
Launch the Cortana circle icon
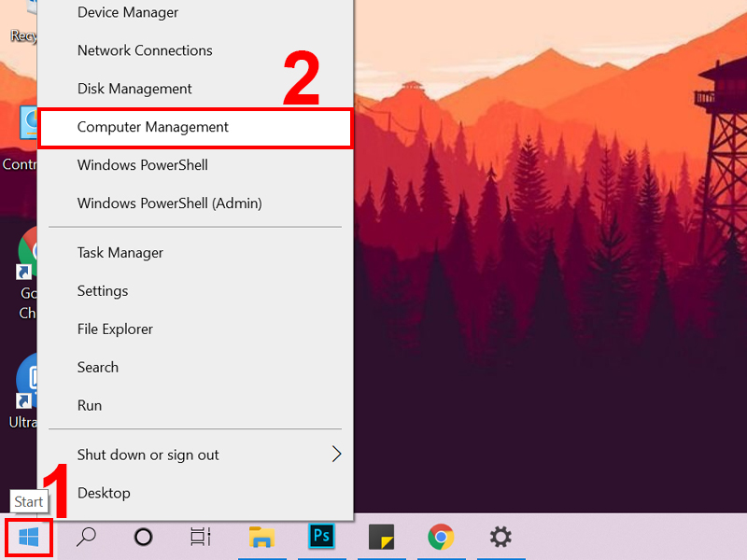(x=144, y=538)
